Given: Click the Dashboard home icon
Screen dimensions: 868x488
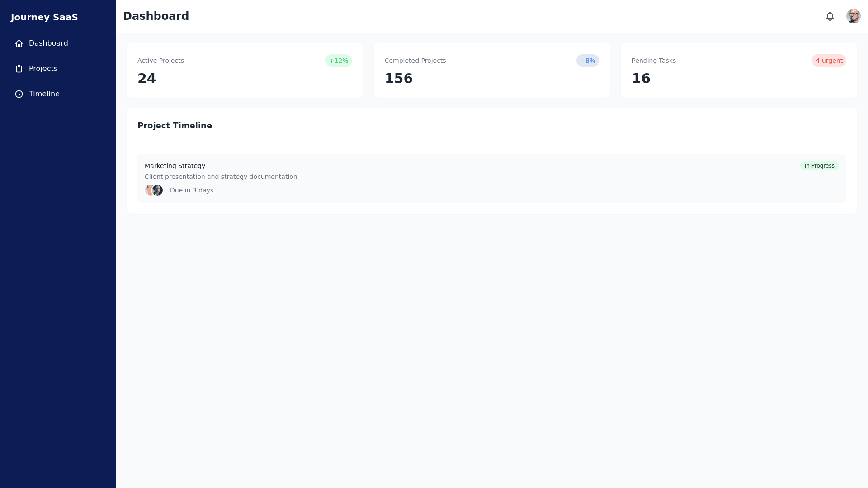Looking at the screenshot, I should (x=19, y=43).
